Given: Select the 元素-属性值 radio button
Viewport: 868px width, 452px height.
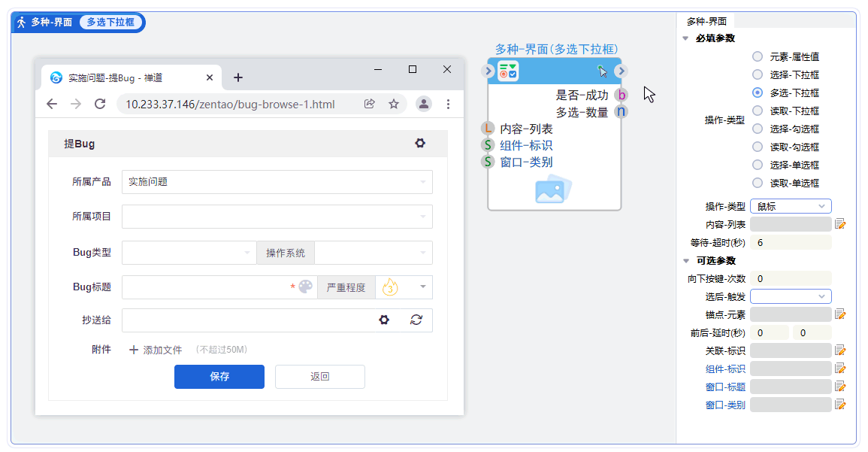Looking at the screenshot, I should coord(757,56).
